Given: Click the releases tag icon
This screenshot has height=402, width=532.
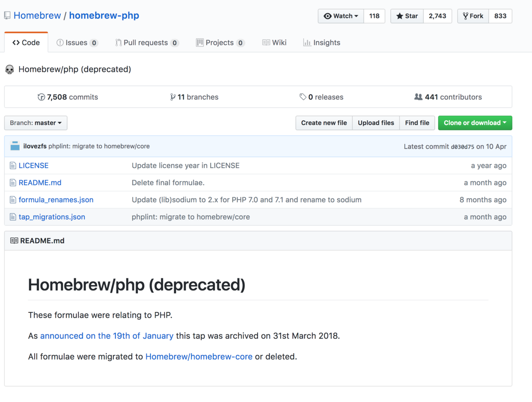Looking at the screenshot, I should coord(303,97).
